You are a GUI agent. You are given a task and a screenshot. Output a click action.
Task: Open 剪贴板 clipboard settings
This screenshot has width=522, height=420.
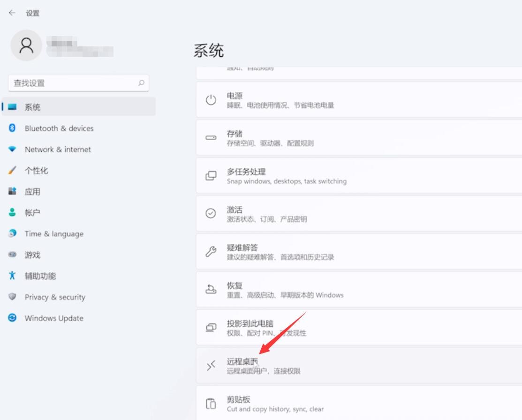359,404
